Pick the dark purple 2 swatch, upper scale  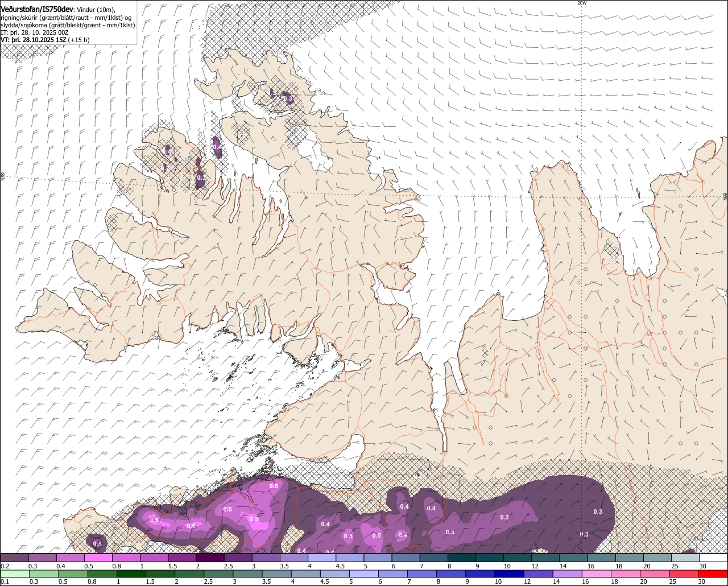click(x=210, y=558)
